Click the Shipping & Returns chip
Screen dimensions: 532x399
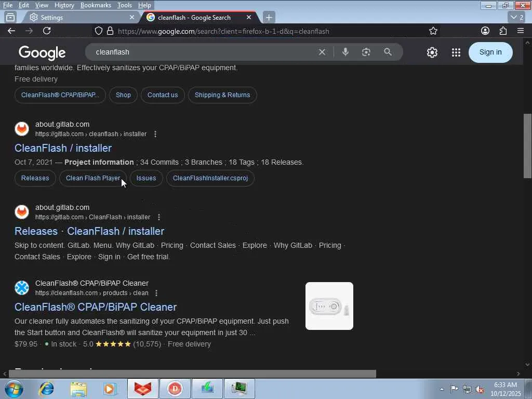[222, 95]
